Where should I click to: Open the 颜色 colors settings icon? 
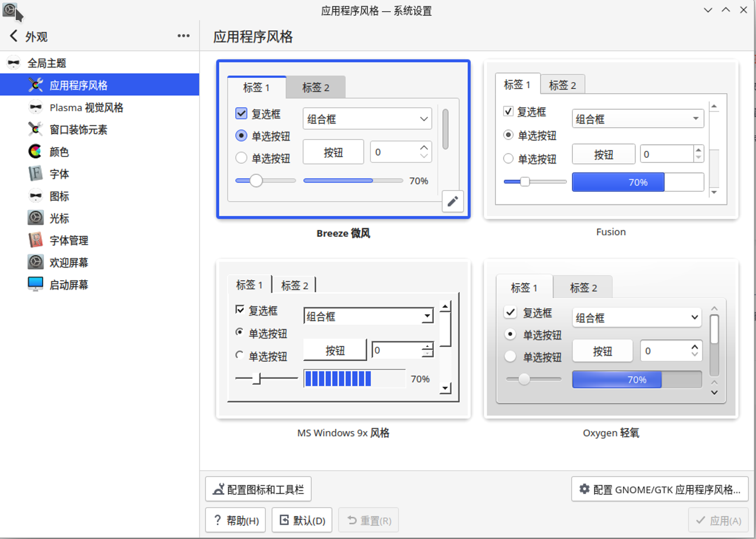pyautogui.click(x=35, y=152)
